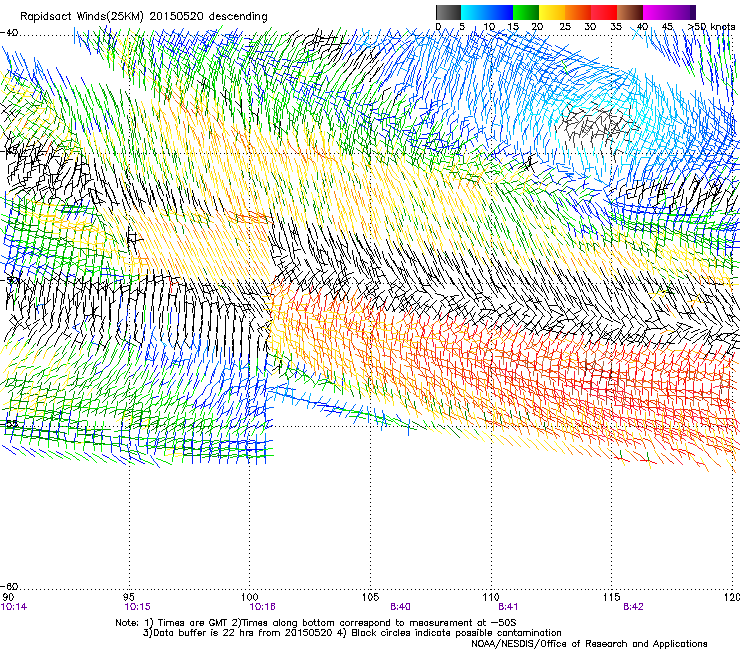Click the 'Rapidsact Winds(25KM) 20150520 descending' title

[x=144, y=17]
